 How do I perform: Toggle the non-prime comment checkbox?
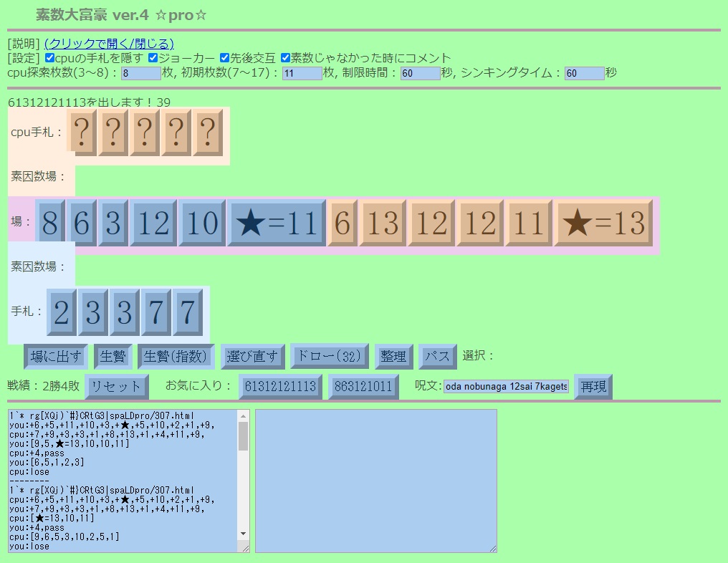pyautogui.click(x=285, y=58)
